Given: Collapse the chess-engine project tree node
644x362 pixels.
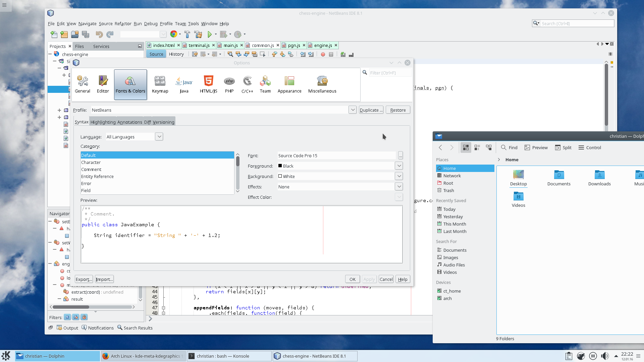Looking at the screenshot, I should [x=50, y=54].
